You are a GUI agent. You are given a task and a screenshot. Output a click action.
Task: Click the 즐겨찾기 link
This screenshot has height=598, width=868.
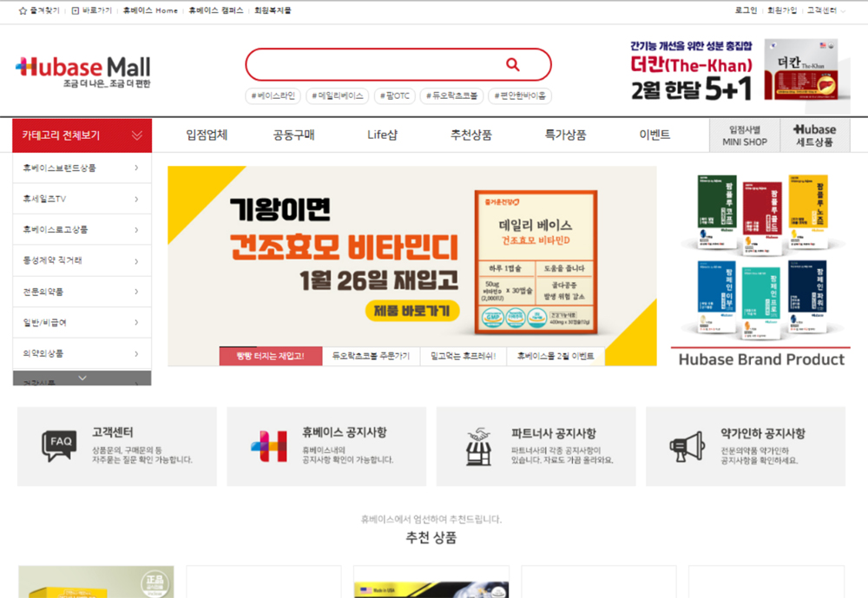pos(44,10)
